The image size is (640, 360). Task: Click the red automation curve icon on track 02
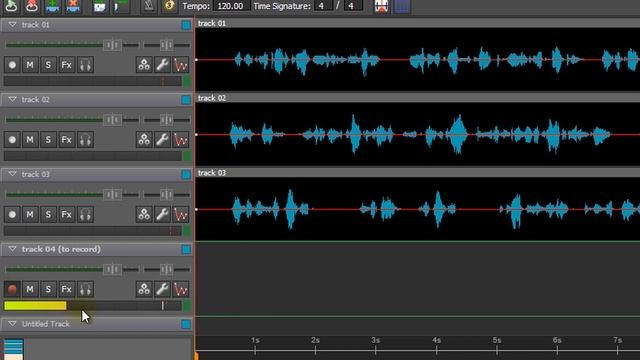(x=181, y=140)
